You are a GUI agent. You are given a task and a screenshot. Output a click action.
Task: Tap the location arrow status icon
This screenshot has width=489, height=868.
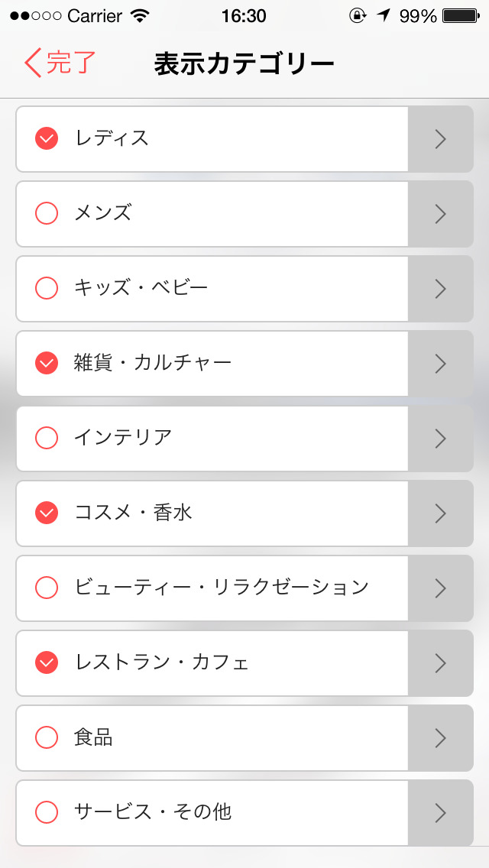click(383, 16)
